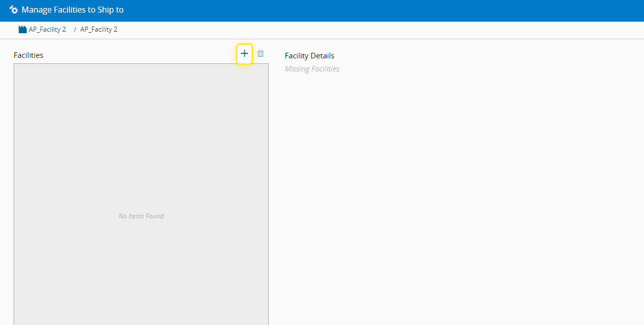Click the 'Missing Facilities' placeholder text
Viewport: 644px width, 325px height.
(312, 69)
